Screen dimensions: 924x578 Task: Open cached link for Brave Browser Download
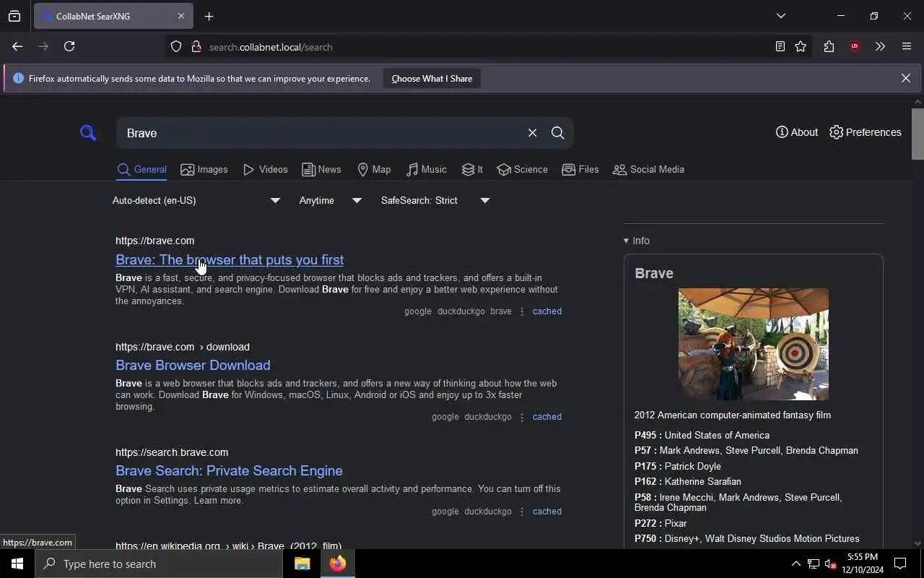click(547, 417)
